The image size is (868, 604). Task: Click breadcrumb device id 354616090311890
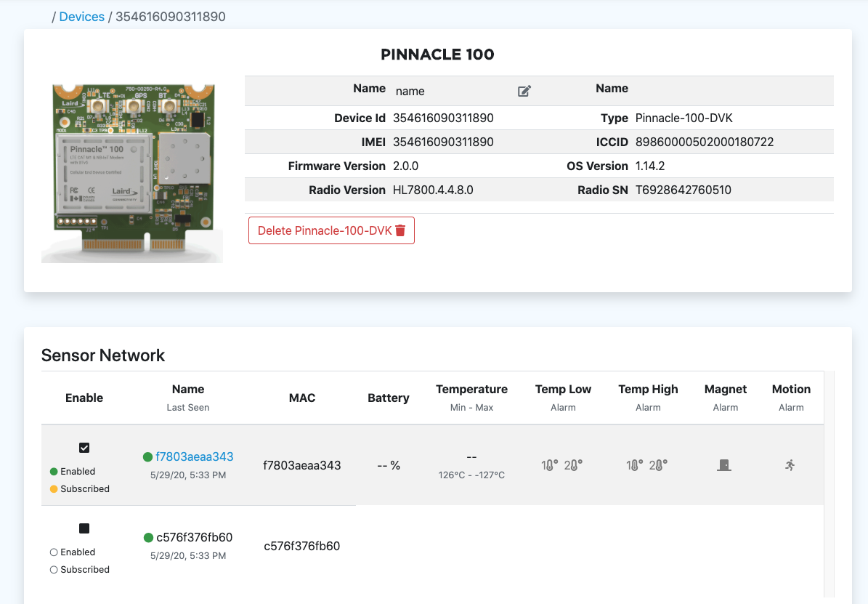point(171,17)
